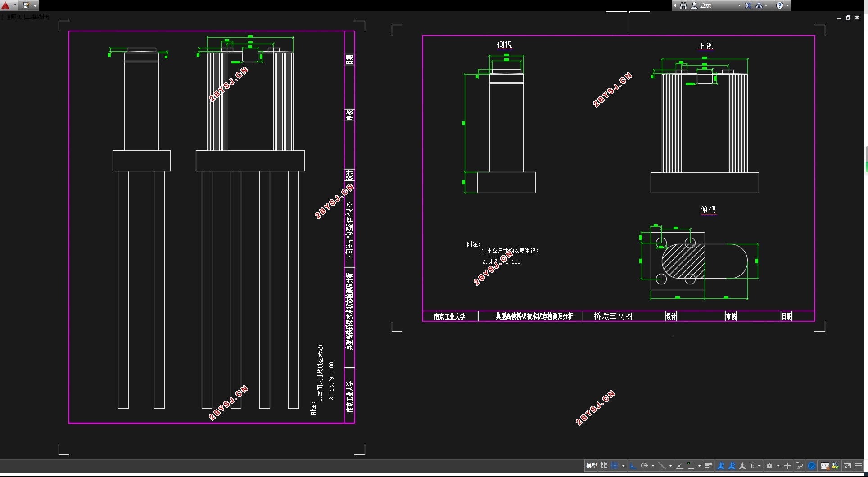
Task: Click the clean screen icon
Action: pyautogui.click(x=847, y=466)
